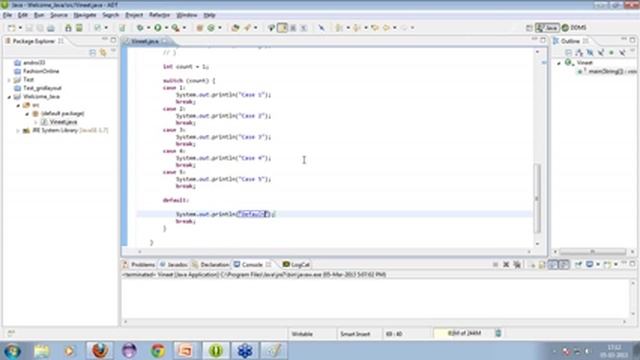
Task: Open the Android SDK Manager icon
Action: [x=68, y=28]
